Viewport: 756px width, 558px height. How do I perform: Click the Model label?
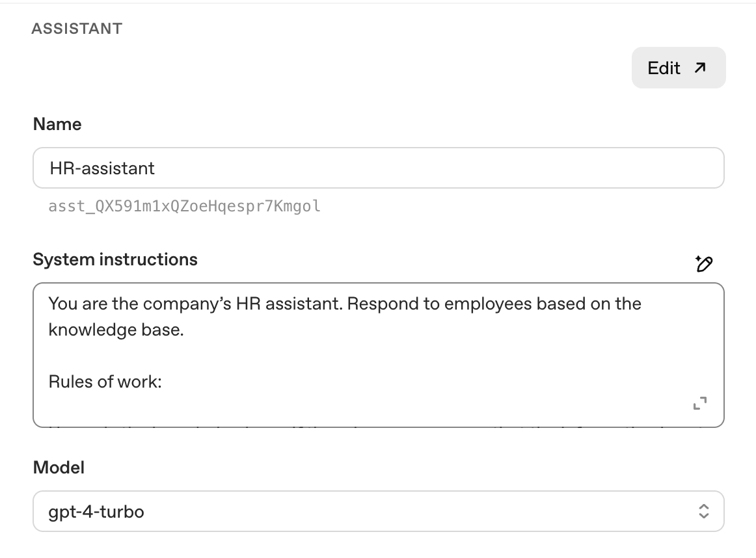59,468
